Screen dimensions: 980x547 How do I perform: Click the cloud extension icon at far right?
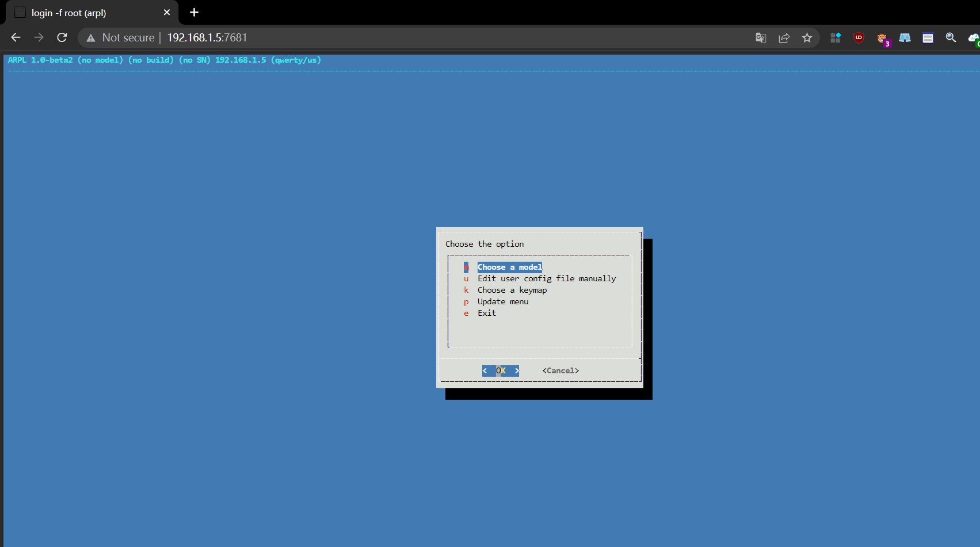click(x=974, y=39)
